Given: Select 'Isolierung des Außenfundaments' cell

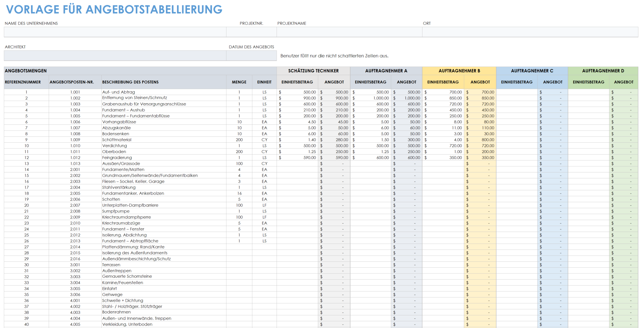Looking at the screenshot, I should point(164,253).
